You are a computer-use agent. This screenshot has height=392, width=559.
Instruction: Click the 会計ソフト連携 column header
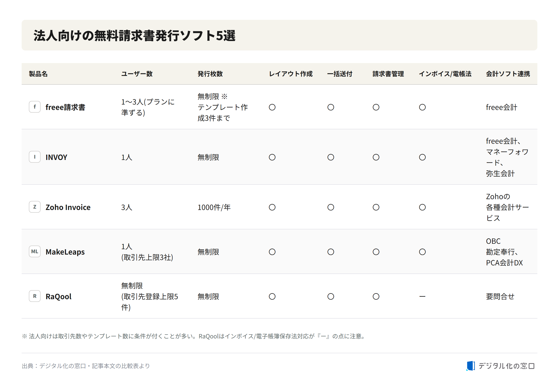[508, 74]
